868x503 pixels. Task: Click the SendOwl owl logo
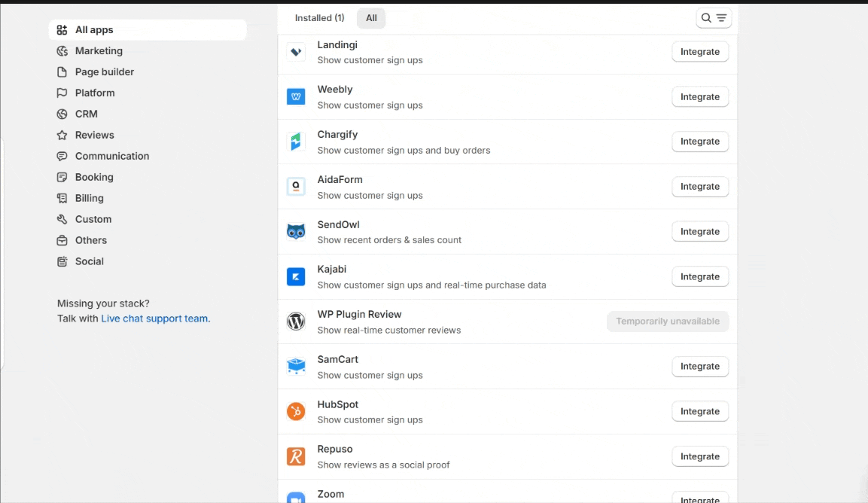[x=296, y=232]
